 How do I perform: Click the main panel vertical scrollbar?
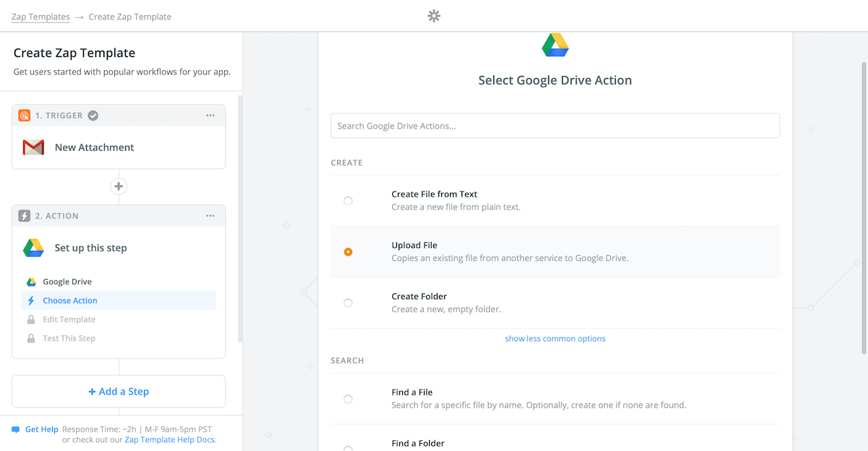coord(863,210)
